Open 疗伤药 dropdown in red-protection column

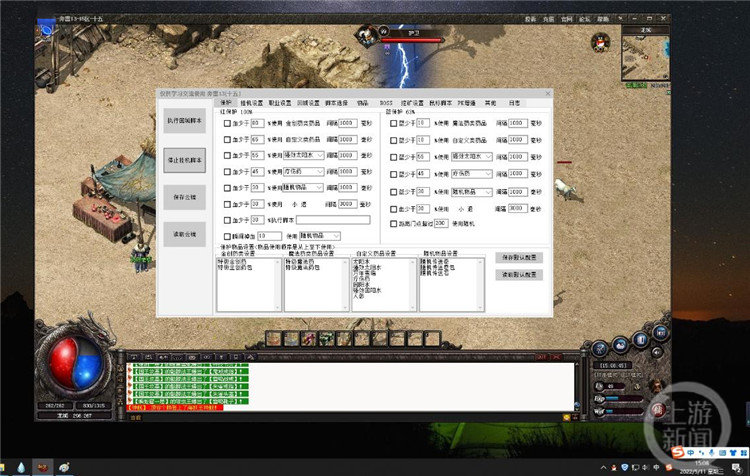coord(320,171)
